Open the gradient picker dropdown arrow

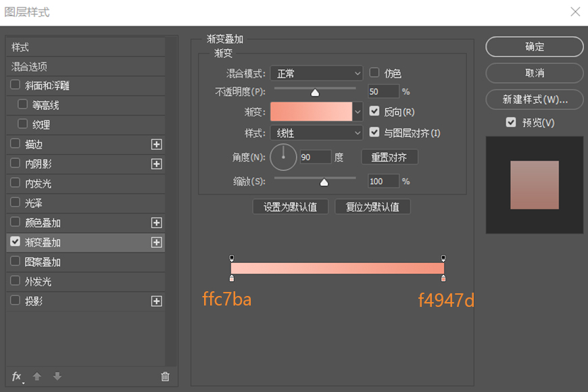357,111
